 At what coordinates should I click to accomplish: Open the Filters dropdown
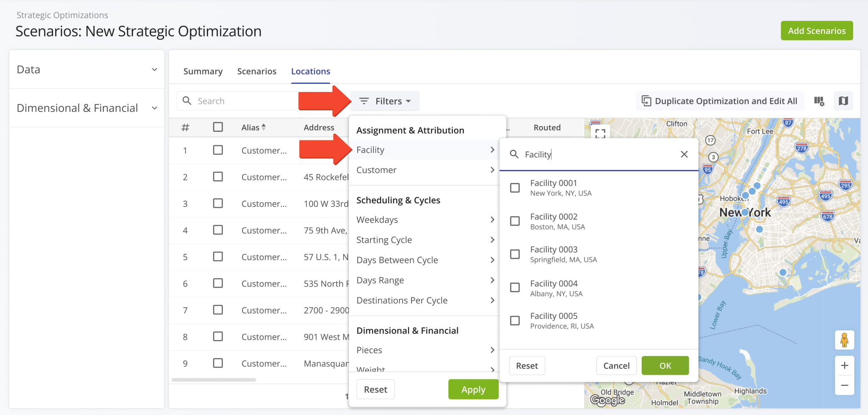click(x=385, y=101)
